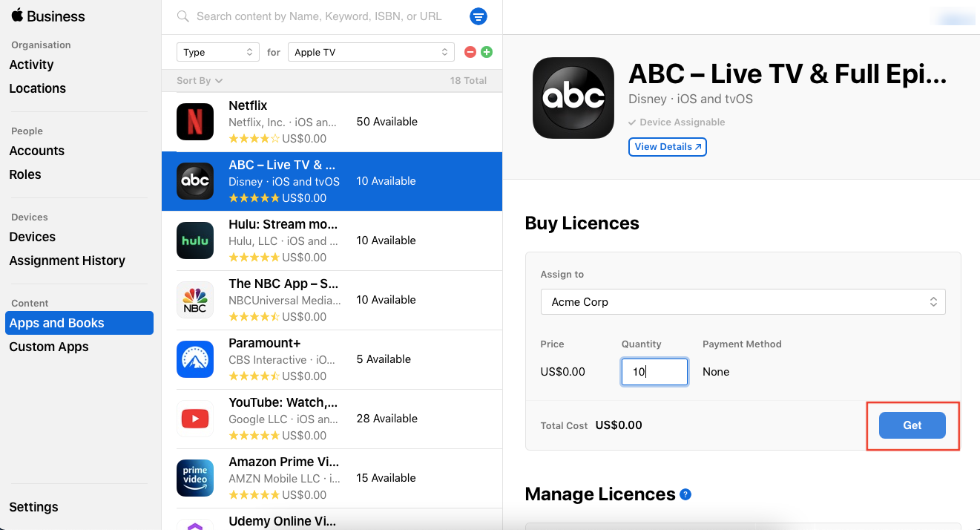Select Apps and Books in the sidebar
Viewport: 980px width, 530px height.
pos(79,323)
